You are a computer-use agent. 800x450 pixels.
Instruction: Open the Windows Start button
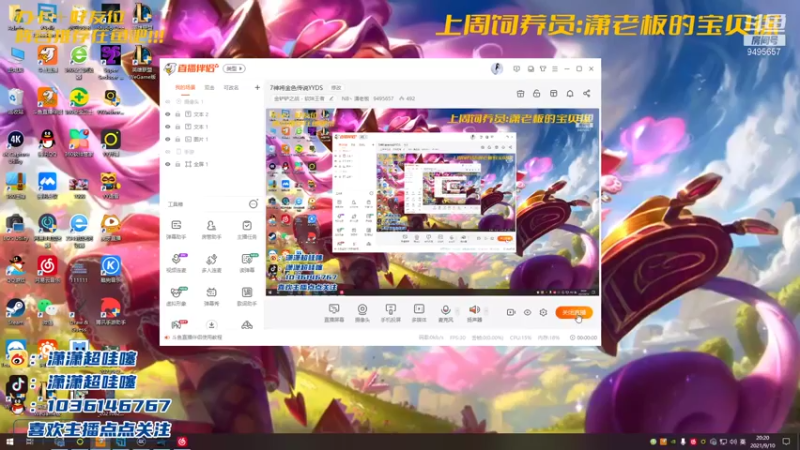[x=9, y=441]
